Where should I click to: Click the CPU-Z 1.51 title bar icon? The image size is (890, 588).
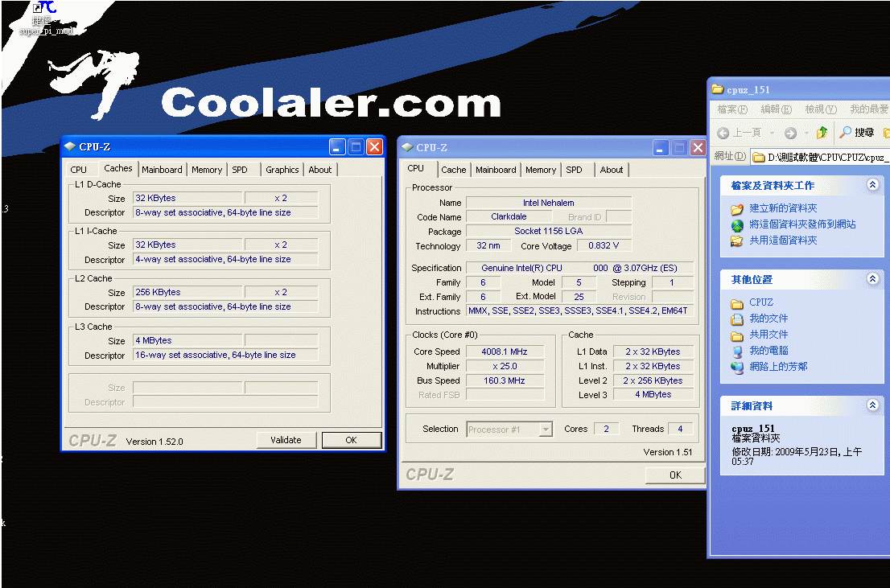click(407, 147)
